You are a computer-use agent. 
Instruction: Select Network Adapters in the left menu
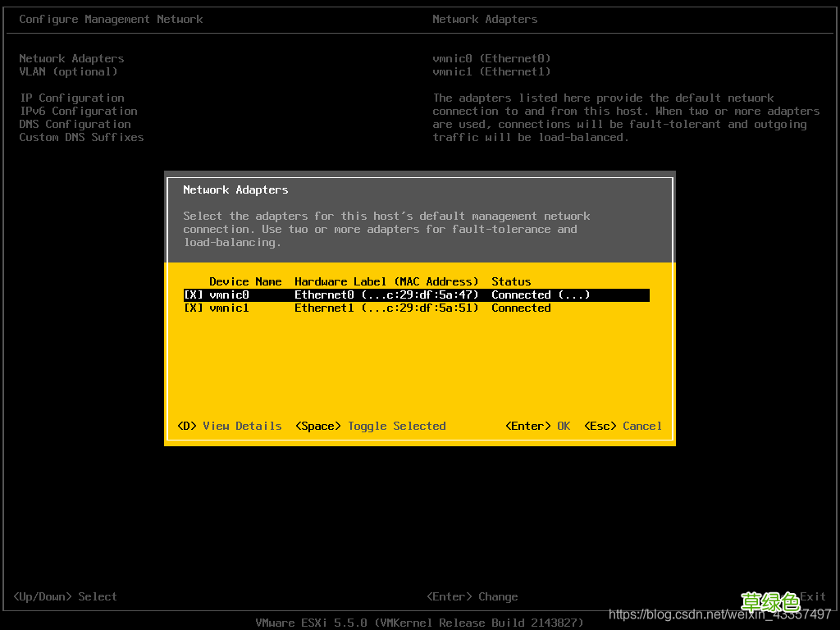tap(72, 58)
